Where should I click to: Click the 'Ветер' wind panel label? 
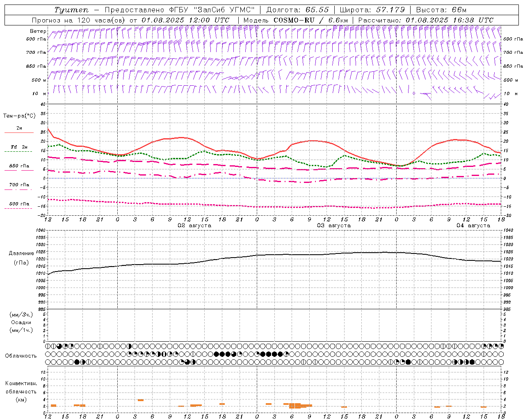(38, 31)
